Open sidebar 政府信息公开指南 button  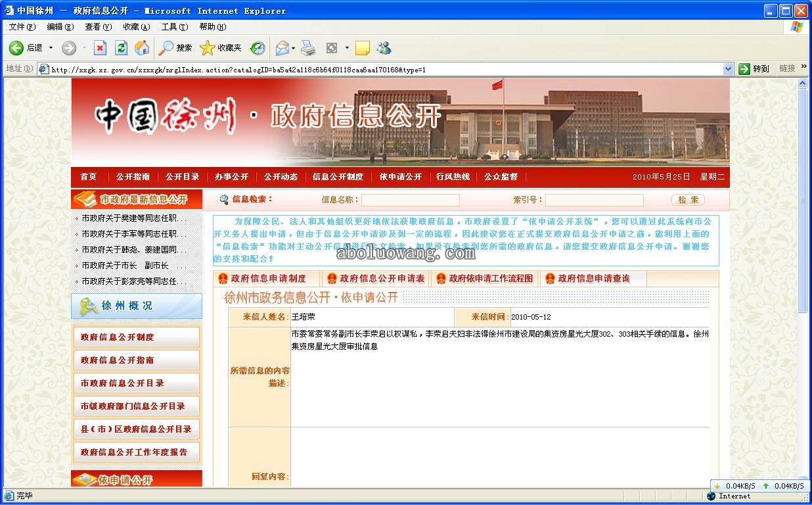[136, 360]
